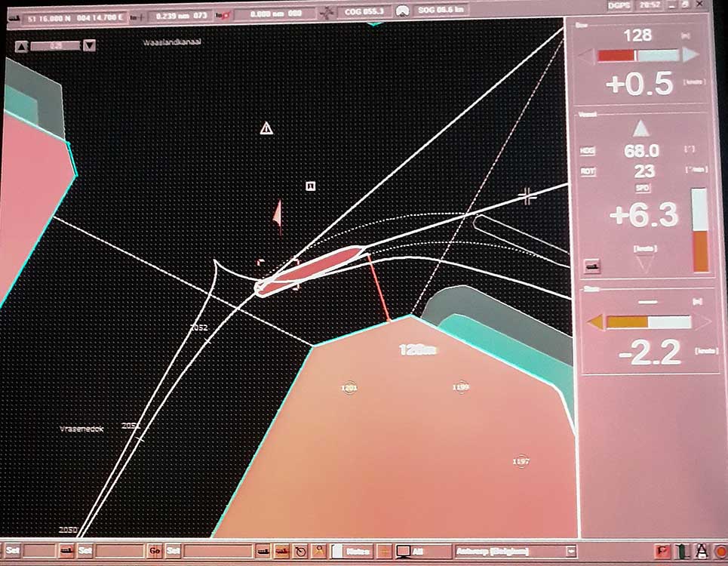Click the satellite/position icon next to COG
Image resolution: width=728 pixels, height=566 pixels.
[x=328, y=12]
